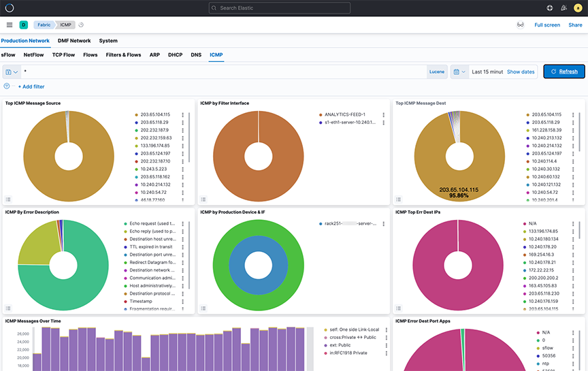588x371 pixels.
Task: Toggle legend icon in Top ICMP Message Source panel
Action: click(x=8, y=199)
